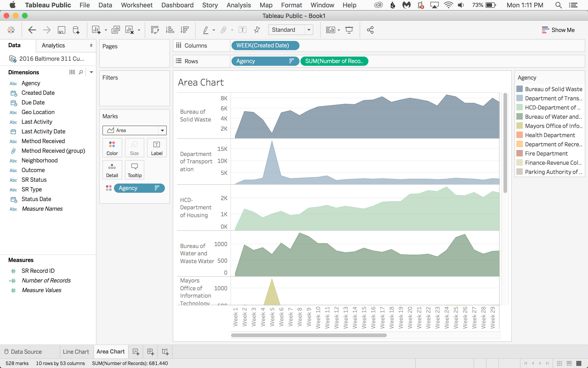Open the Detail marks card button
This screenshot has width=588, height=368.
click(x=112, y=170)
